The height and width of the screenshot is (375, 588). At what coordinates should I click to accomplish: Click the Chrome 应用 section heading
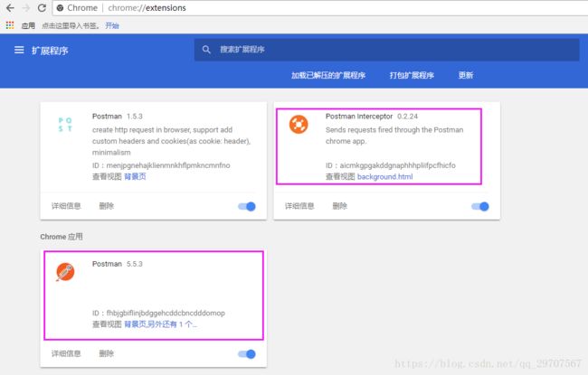(x=62, y=237)
